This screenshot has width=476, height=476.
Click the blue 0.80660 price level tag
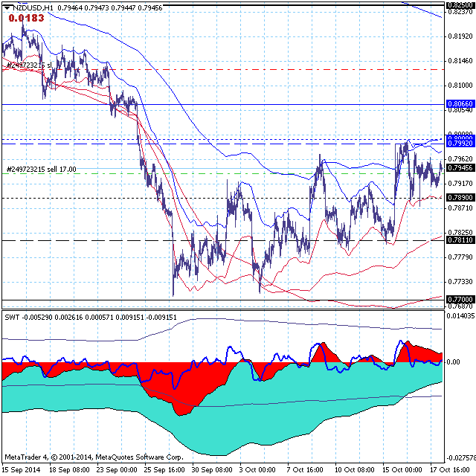[x=460, y=104]
